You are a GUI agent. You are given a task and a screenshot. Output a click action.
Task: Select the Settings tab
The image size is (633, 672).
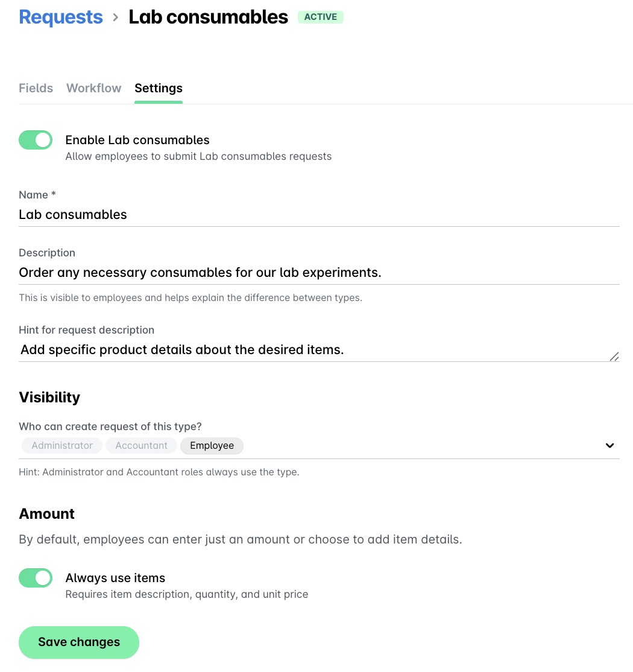click(x=159, y=88)
